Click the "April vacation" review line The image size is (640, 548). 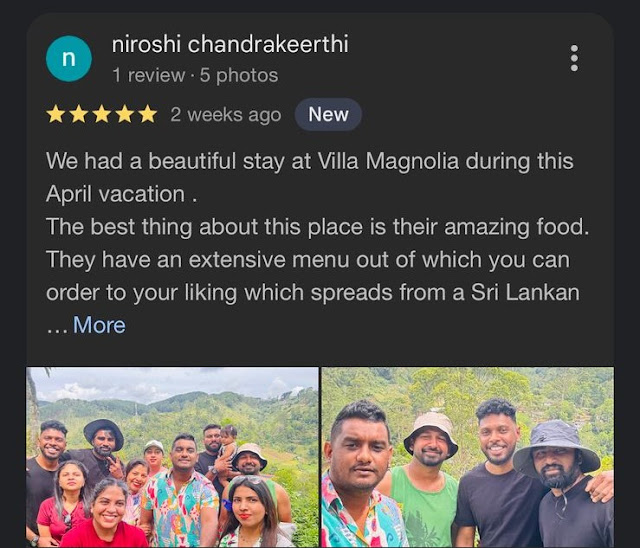(x=122, y=194)
